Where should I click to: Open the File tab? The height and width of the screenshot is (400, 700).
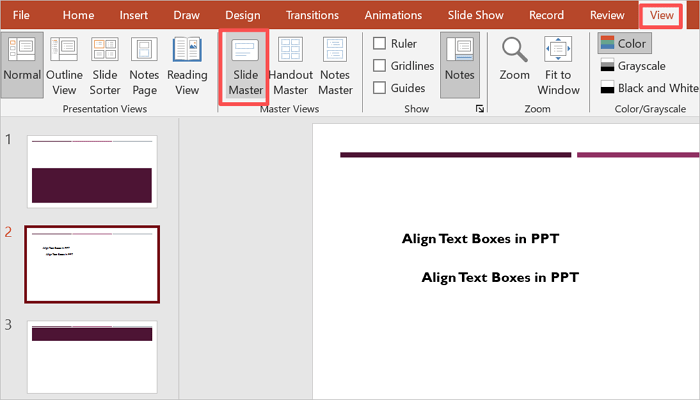[21, 15]
